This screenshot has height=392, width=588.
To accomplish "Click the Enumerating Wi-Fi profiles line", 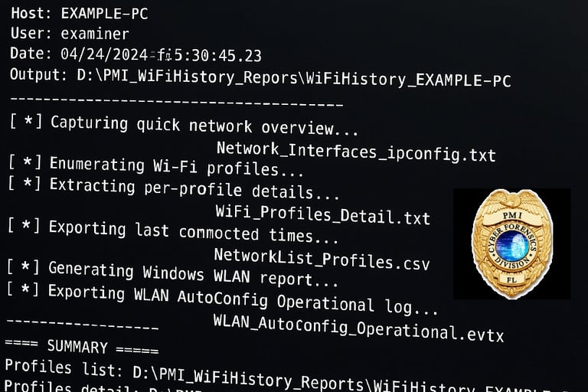I will point(155,167).
